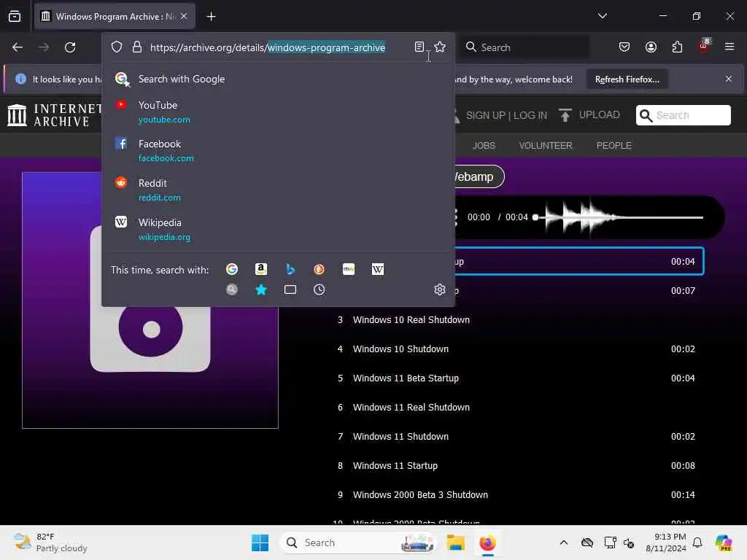Search history via the clock icon

tap(320, 289)
